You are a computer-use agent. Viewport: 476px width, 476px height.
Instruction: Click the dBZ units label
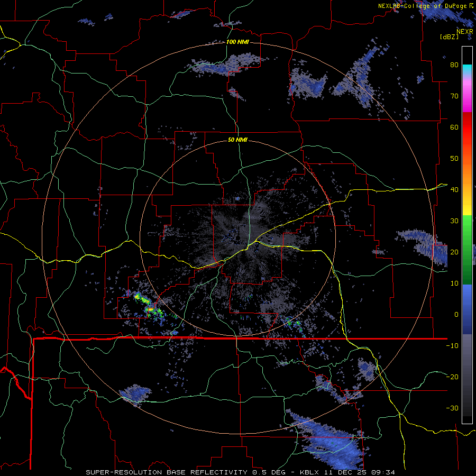coord(449,36)
